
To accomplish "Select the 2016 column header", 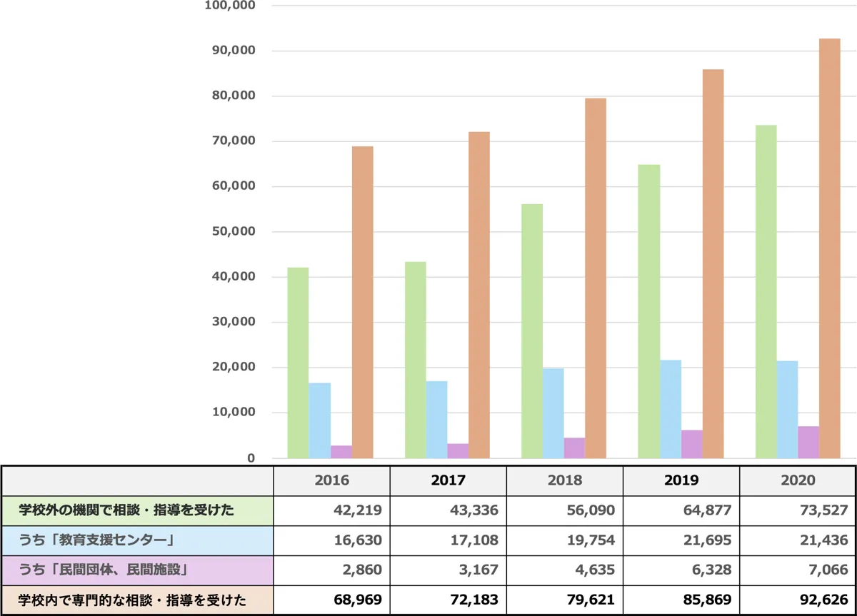I will (332, 481).
